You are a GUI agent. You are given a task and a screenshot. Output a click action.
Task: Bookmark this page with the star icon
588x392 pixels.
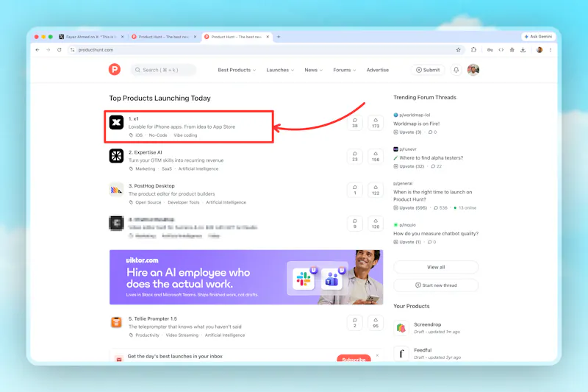(458, 50)
